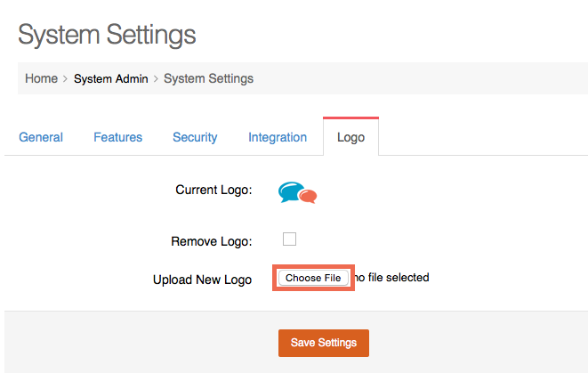Go to the Security tab
The height and width of the screenshot is (373, 588).
(195, 137)
